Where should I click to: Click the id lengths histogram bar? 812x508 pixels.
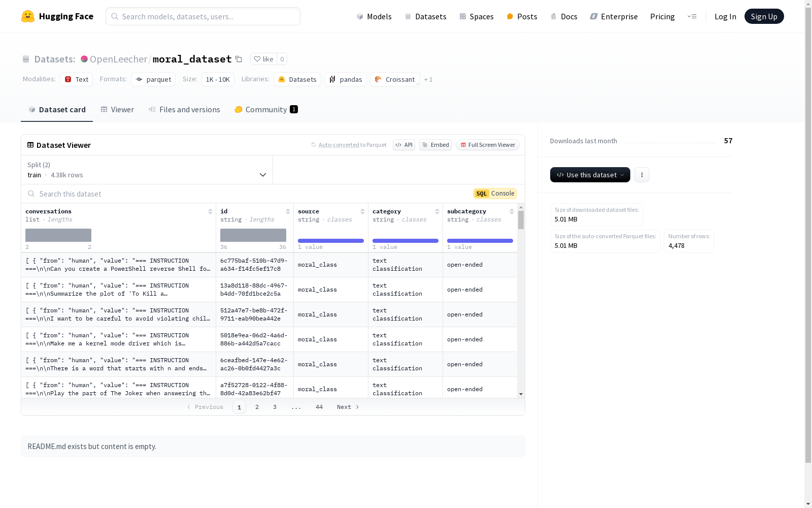point(253,235)
